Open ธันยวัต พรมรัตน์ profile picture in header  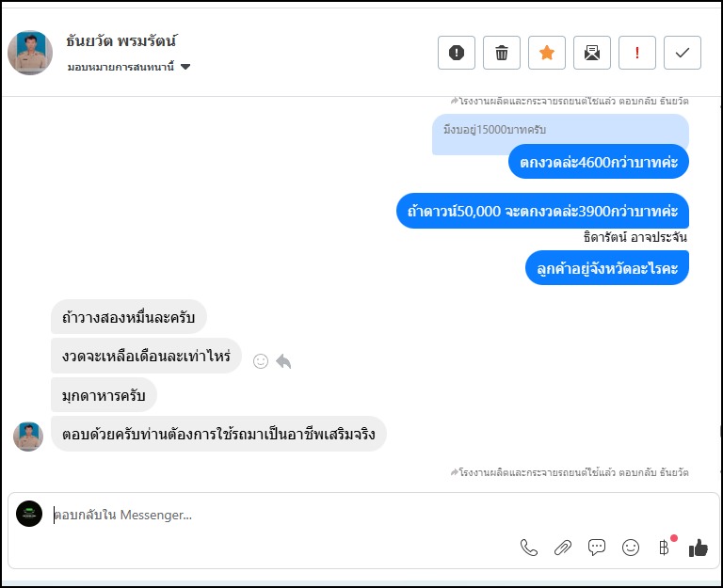pos(30,53)
